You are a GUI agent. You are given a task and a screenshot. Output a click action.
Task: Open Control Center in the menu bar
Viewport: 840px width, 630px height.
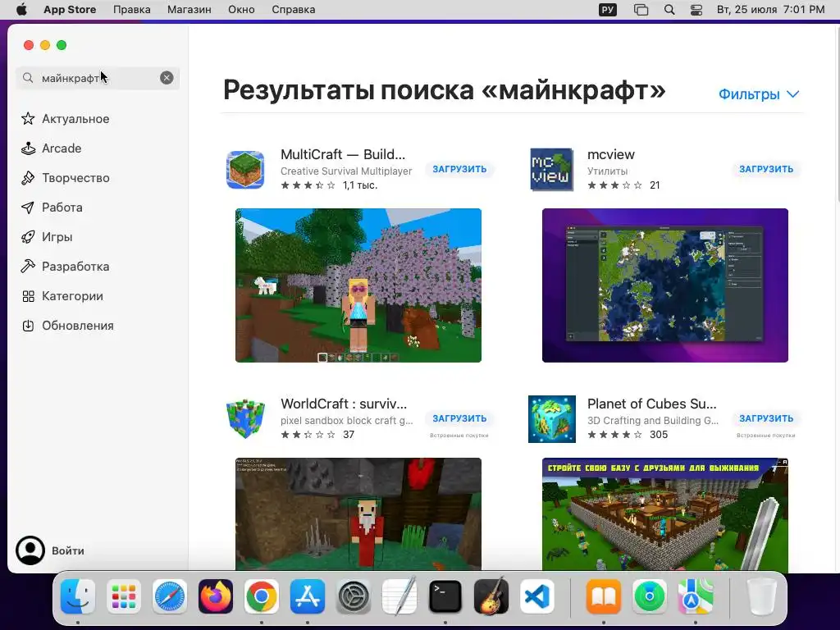696,10
